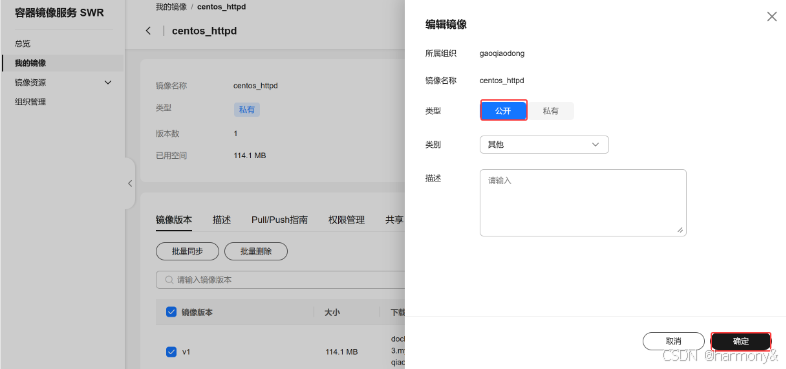Focus the 请输入镜像版本 search field
The width and height of the screenshot is (786, 369).
point(281,280)
